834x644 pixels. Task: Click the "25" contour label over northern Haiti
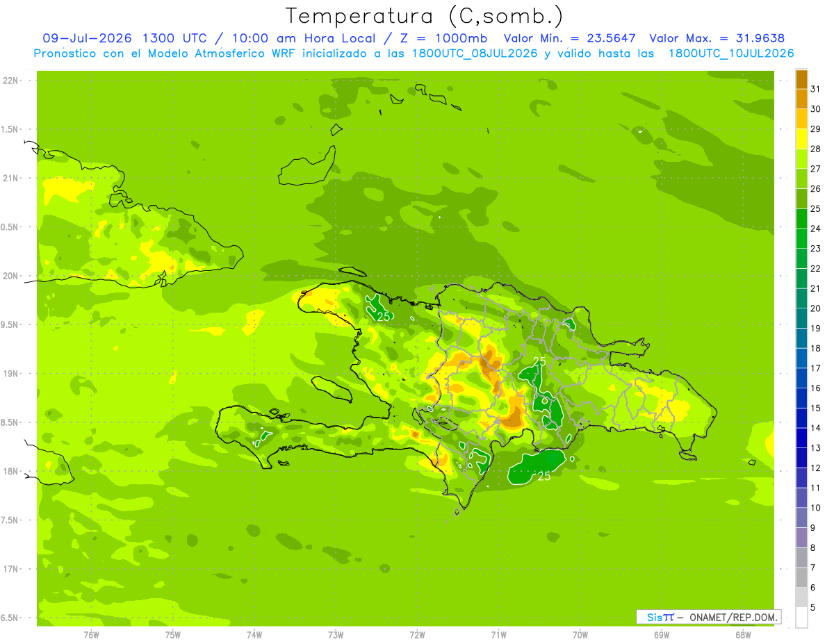point(383,316)
